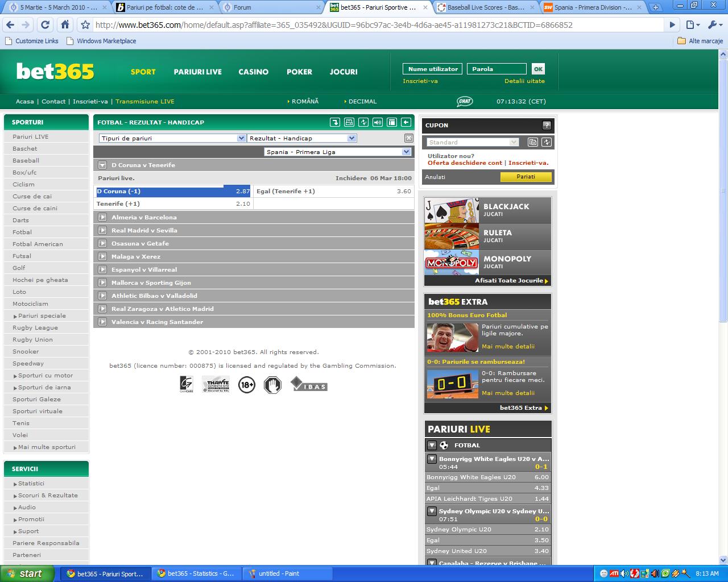
Task: Click the Windows start button
Action: coord(27,573)
